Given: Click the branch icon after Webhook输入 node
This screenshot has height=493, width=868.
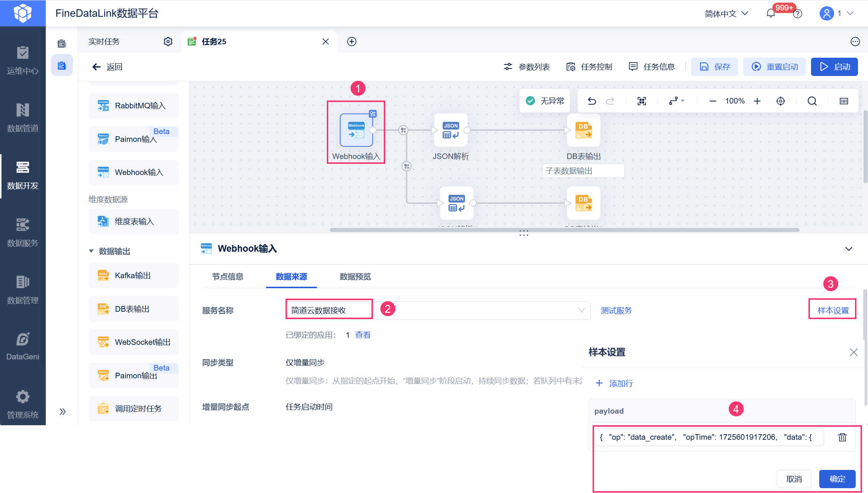Looking at the screenshot, I should coord(403,130).
